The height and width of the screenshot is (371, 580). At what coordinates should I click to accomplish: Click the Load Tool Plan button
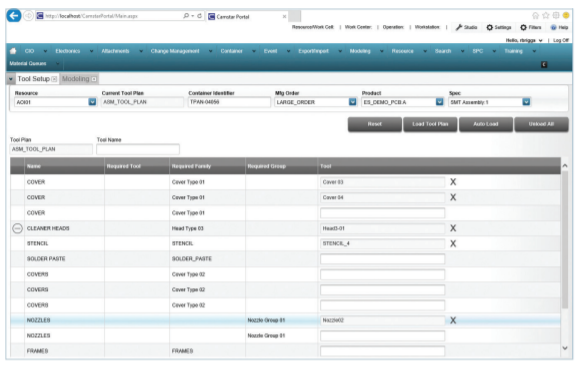click(x=430, y=124)
